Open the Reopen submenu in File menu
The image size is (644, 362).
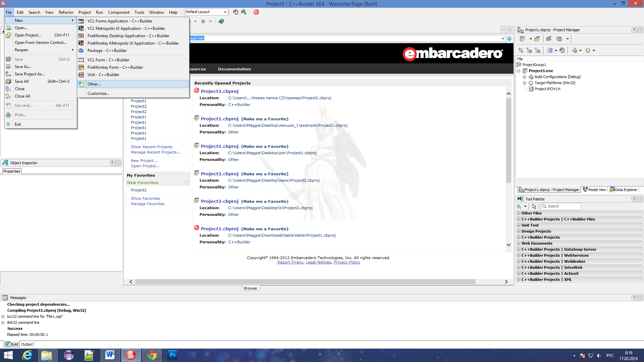pyautogui.click(x=41, y=50)
